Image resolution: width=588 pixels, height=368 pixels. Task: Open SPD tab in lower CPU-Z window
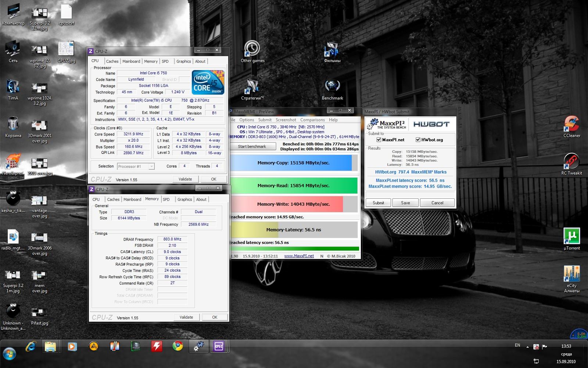[166, 199]
